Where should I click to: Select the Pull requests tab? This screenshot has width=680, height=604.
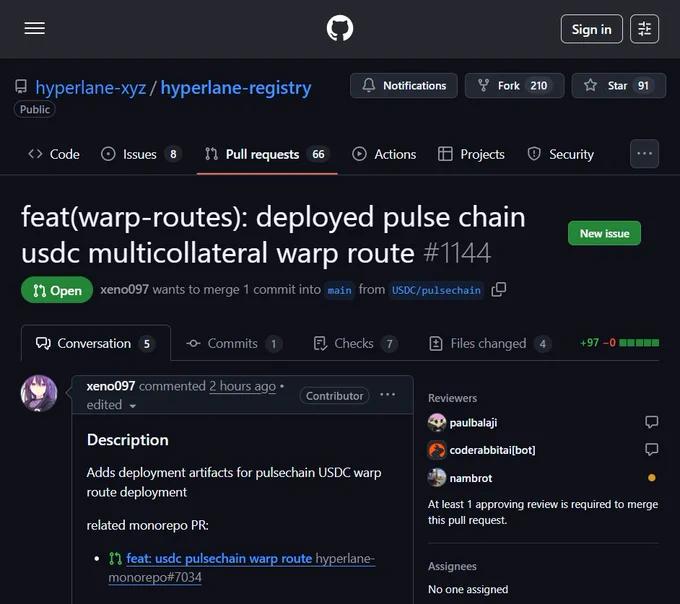point(267,154)
